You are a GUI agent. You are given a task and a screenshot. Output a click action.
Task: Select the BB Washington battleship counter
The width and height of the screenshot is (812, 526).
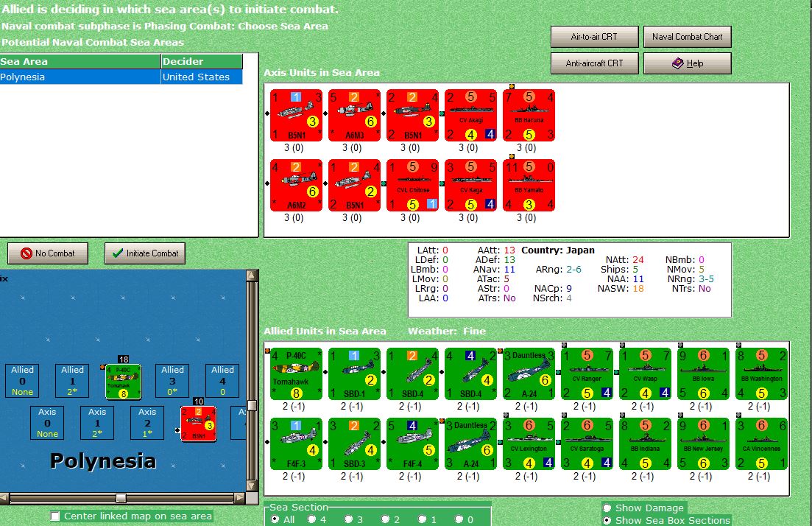761,374
